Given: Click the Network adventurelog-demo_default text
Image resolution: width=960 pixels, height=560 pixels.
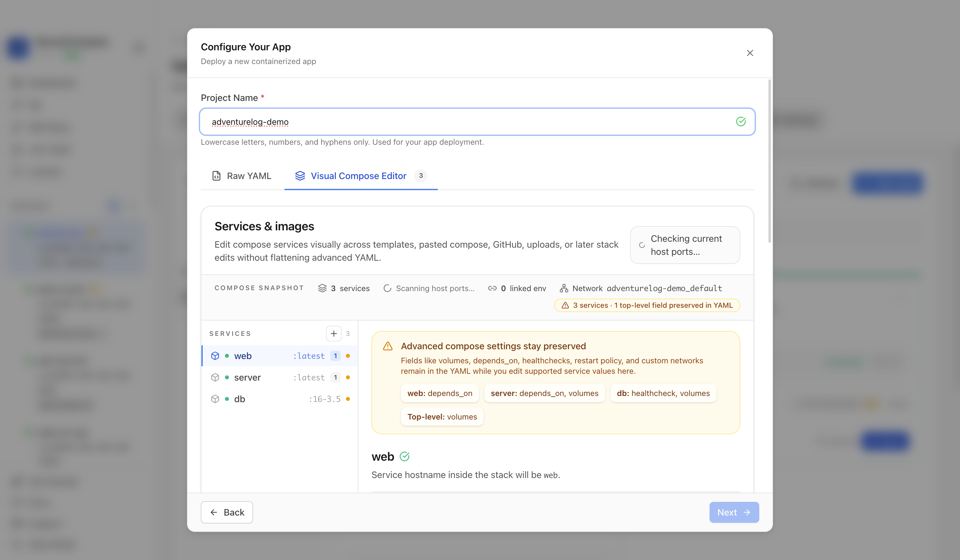Looking at the screenshot, I should click(x=647, y=288).
